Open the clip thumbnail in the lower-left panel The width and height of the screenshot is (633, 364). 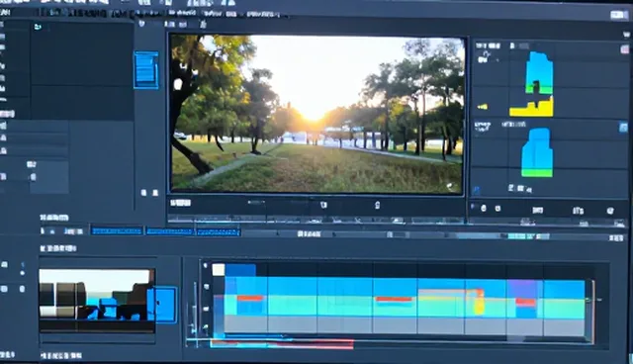click(x=97, y=301)
